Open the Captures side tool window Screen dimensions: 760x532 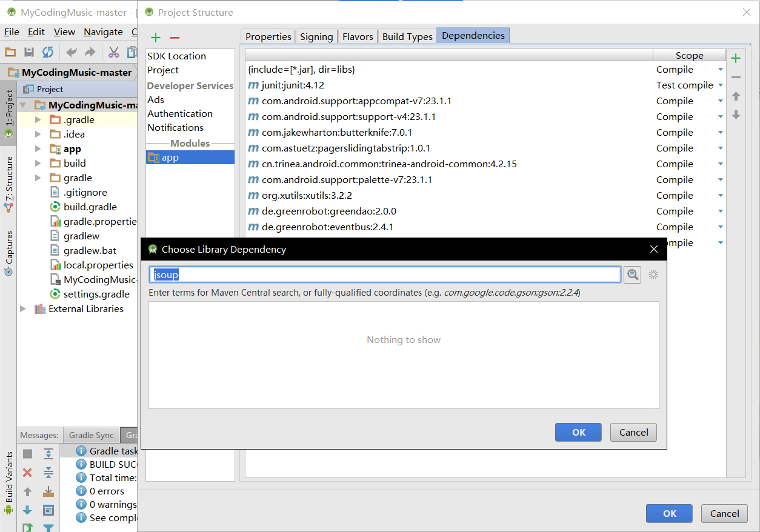(8, 253)
